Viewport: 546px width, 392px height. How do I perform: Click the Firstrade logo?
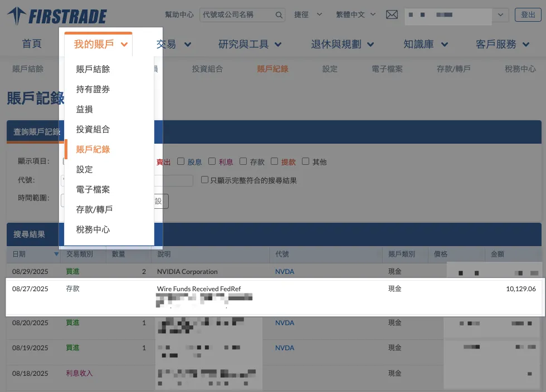[x=57, y=16]
